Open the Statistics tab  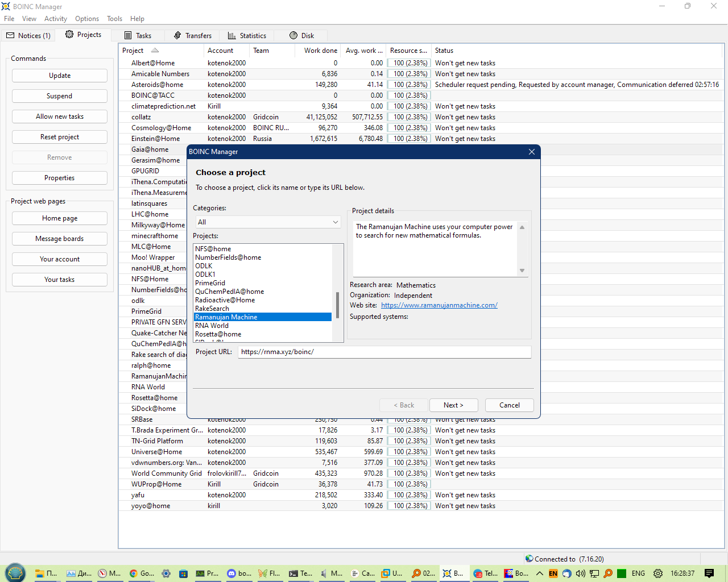point(247,35)
